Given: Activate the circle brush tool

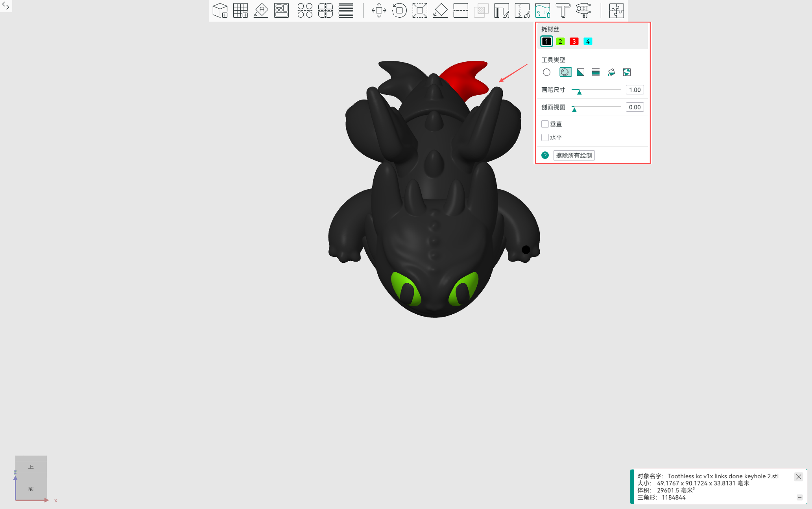Looking at the screenshot, I should click(546, 72).
